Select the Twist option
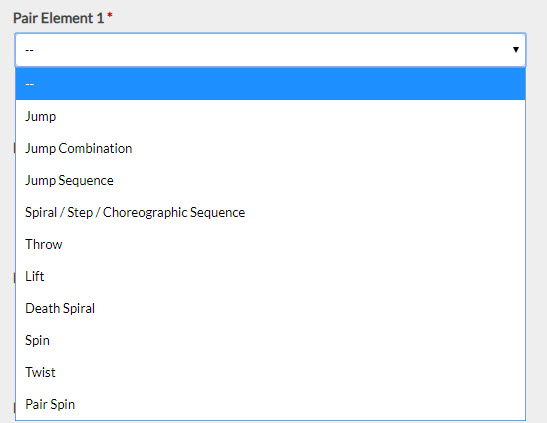547x423 pixels. [270, 372]
